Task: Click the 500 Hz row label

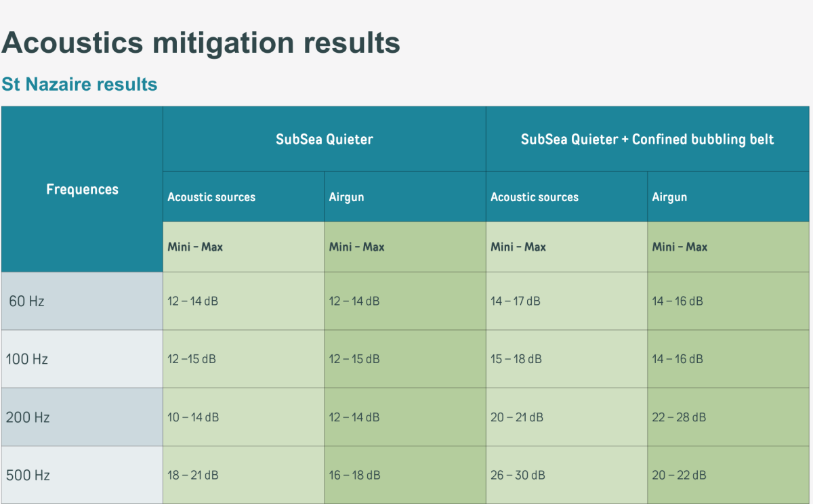Action: pyautogui.click(x=28, y=476)
